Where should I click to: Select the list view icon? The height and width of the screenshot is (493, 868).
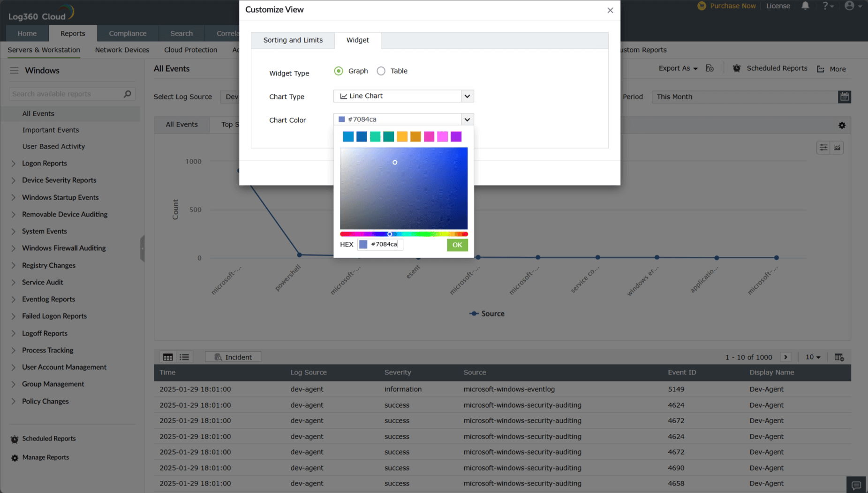click(184, 357)
